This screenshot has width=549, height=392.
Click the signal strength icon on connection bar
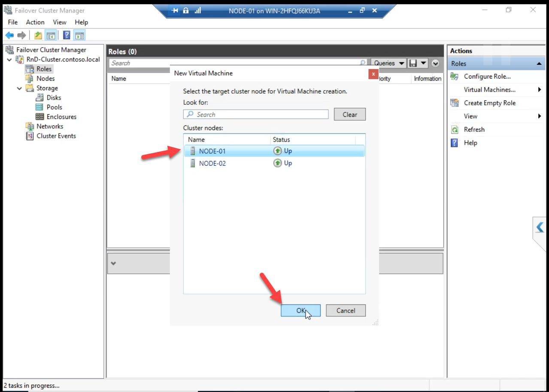(x=197, y=11)
